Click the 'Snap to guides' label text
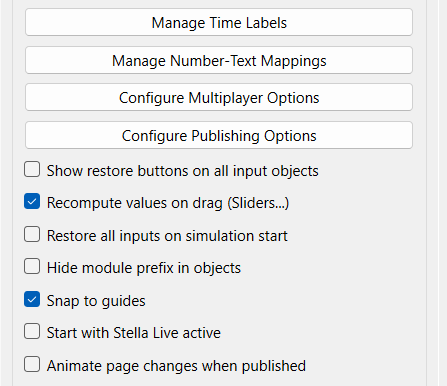447x386 pixels. click(96, 301)
